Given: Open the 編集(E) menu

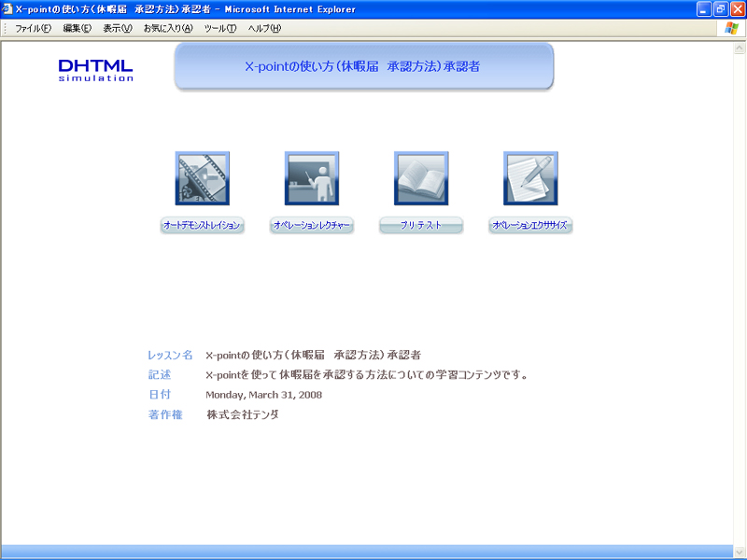Looking at the screenshot, I should (x=78, y=29).
